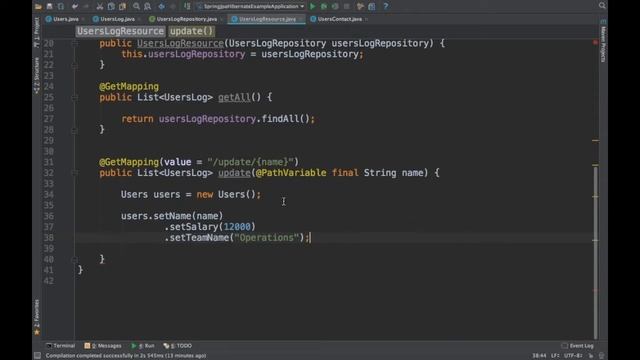This screenshot has width=640, height=360.
Task: Click the Paste clipboard icon
Action: click(122, 6)
